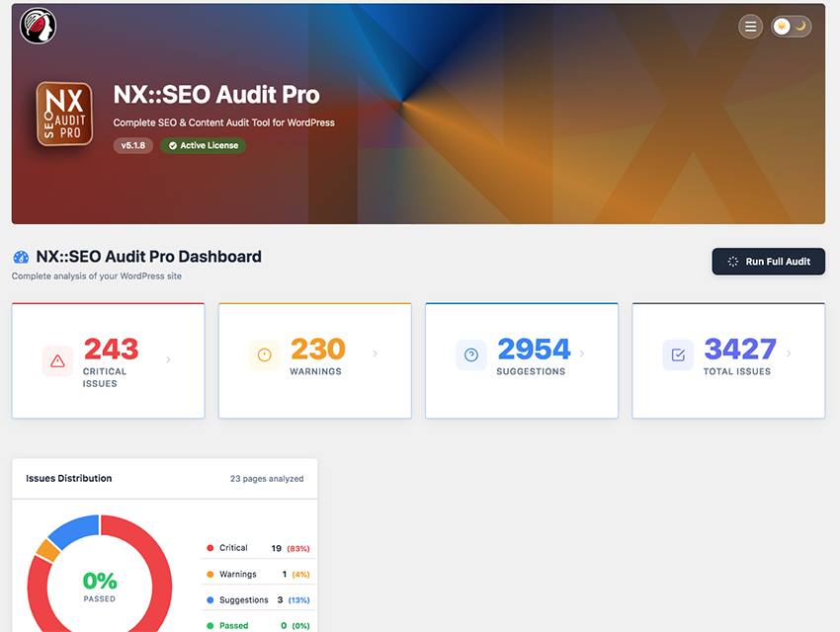Click the 243 critical issues count

(111, 349)
